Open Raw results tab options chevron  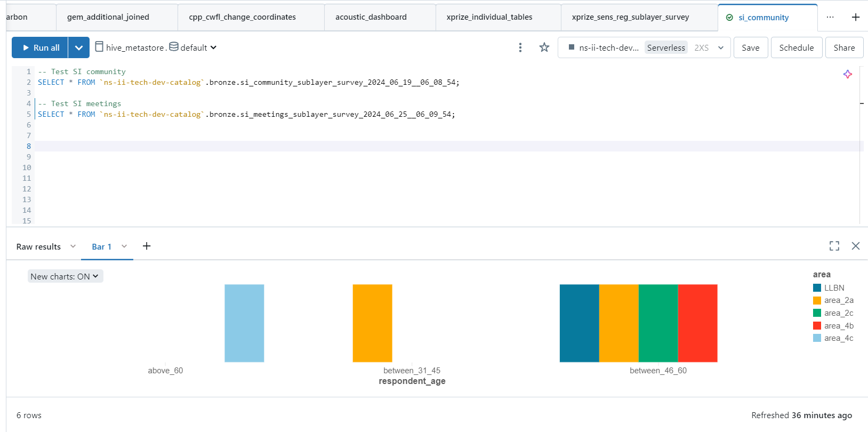73,246
